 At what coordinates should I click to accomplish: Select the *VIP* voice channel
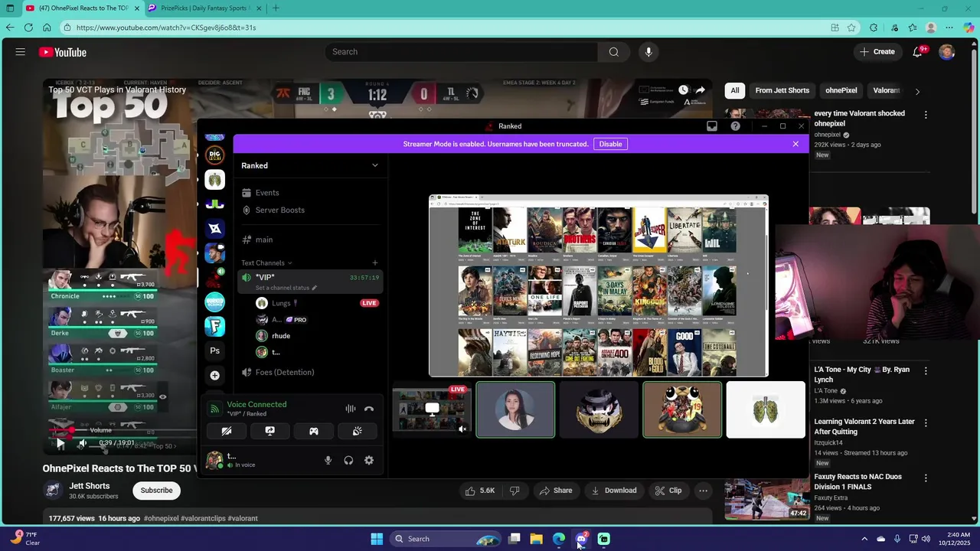click(x=310, y=282)
